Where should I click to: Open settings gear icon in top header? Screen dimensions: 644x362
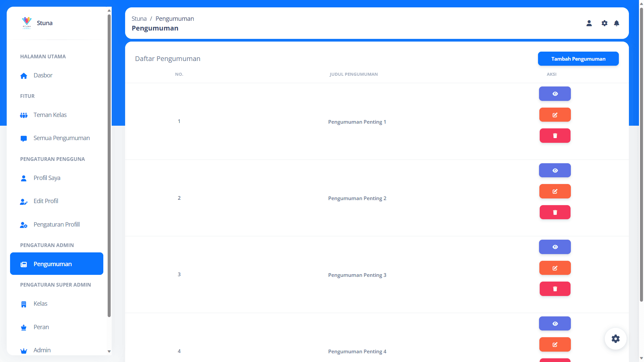(604, 23)
